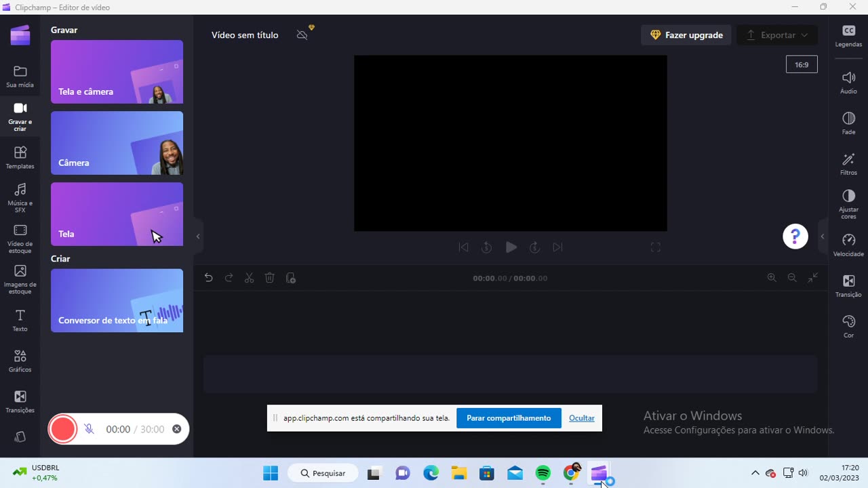The image size is (868, 488).
Task: Open the Windows Start menu
Action: pos(271,473)
